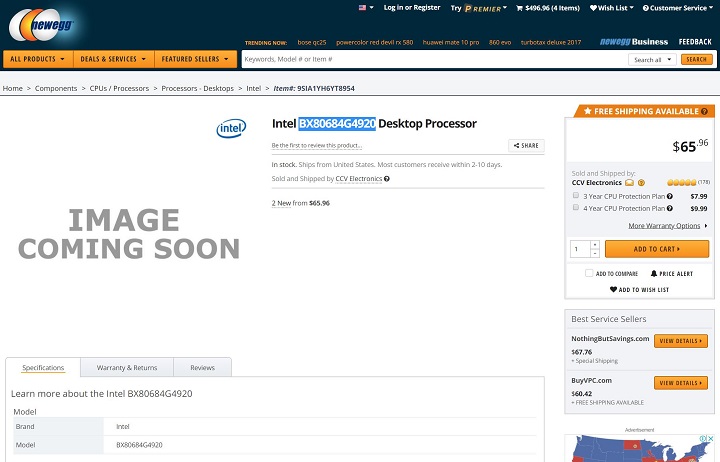Screen dimensions: 720x462
Task: Open the US flag country selector
Action: pyautogui.click(x=366, y=8)
